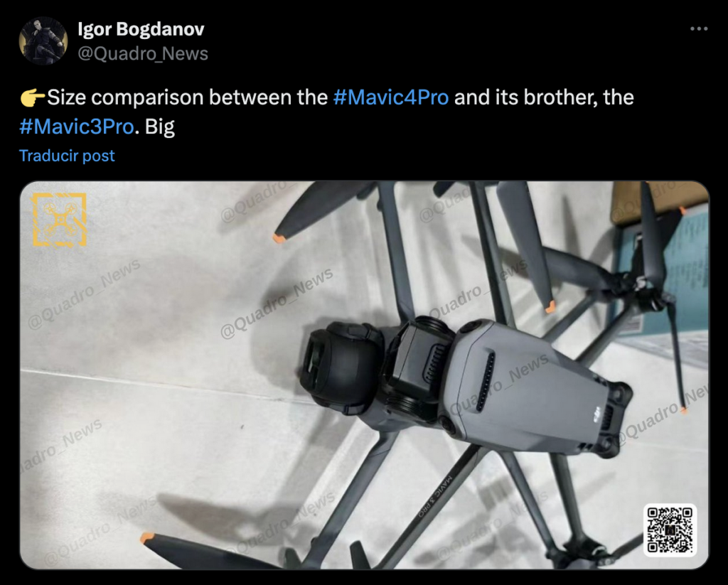The width and height of the screenshot is (728, 585).
Task: Open the #Mavic3Pro hashtag
Action: [77, 127]
